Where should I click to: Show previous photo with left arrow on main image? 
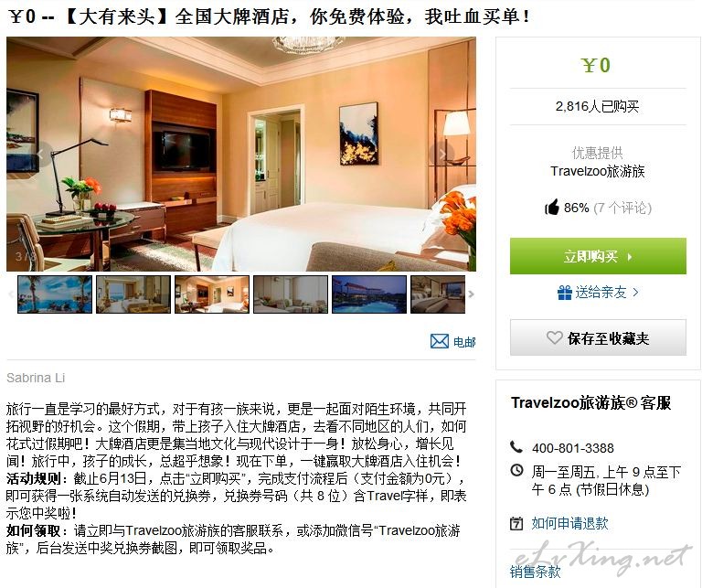pyautogui.click(x=41, y=155)
